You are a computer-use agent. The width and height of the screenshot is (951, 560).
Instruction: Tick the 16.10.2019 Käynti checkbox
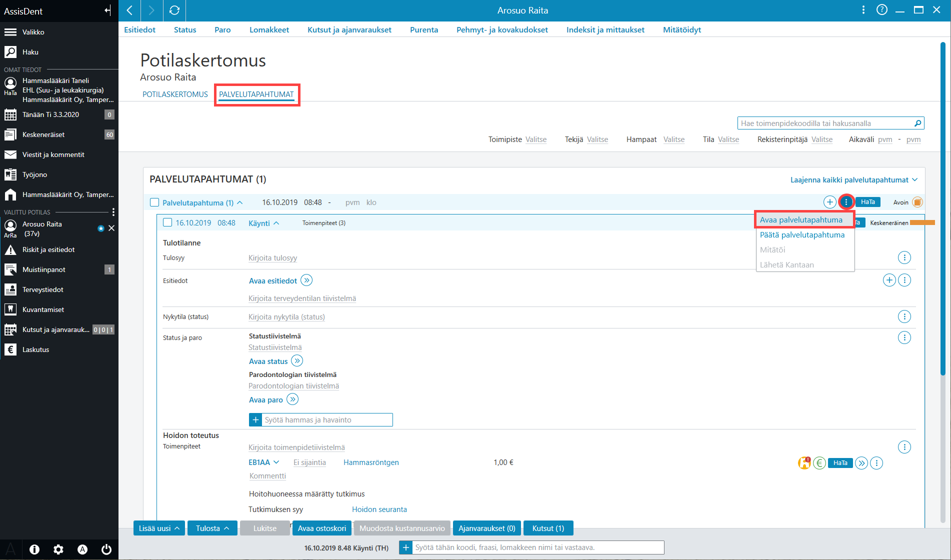167,222
